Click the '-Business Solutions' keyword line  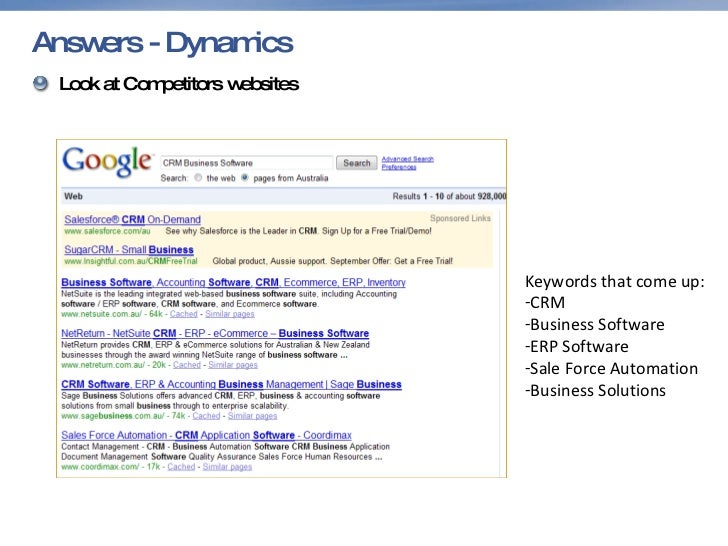pos(595,391)
